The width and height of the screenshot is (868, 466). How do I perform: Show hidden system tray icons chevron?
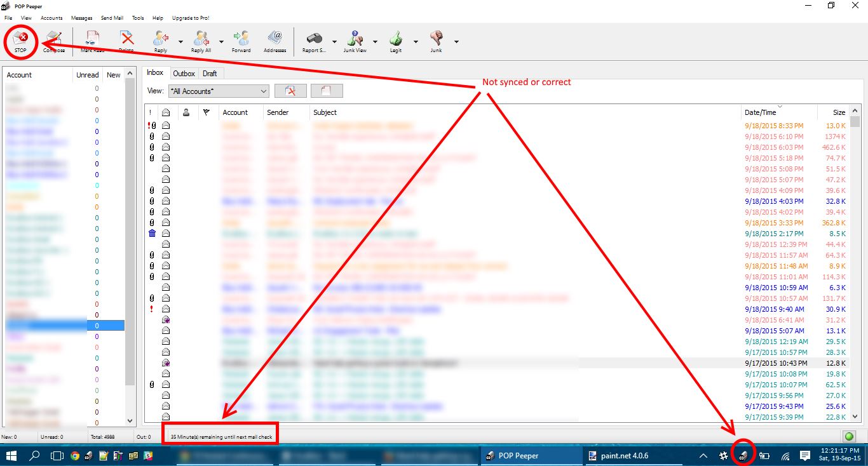coord(703,455)
